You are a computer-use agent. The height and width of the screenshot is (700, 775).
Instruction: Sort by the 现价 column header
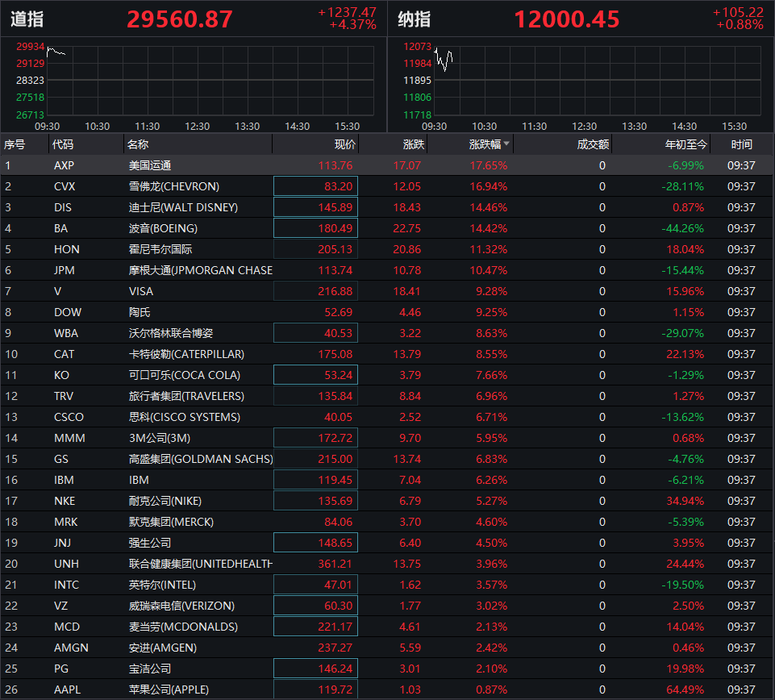(344, 144)
